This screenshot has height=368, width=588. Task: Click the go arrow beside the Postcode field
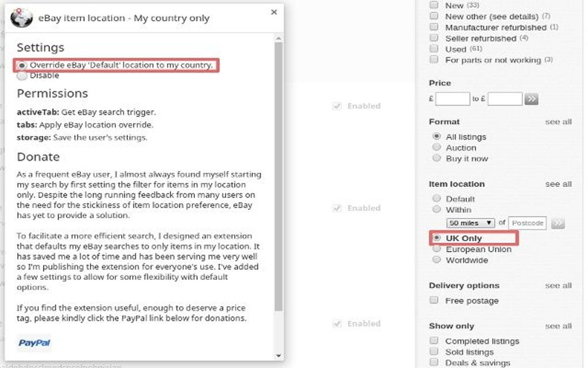pos(557,223)
